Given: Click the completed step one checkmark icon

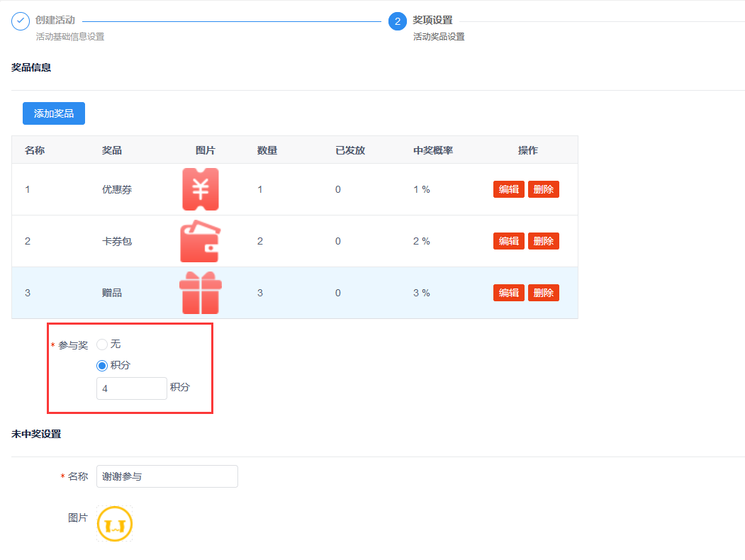Looking at the screenshot, I should [x=21, y=21].
